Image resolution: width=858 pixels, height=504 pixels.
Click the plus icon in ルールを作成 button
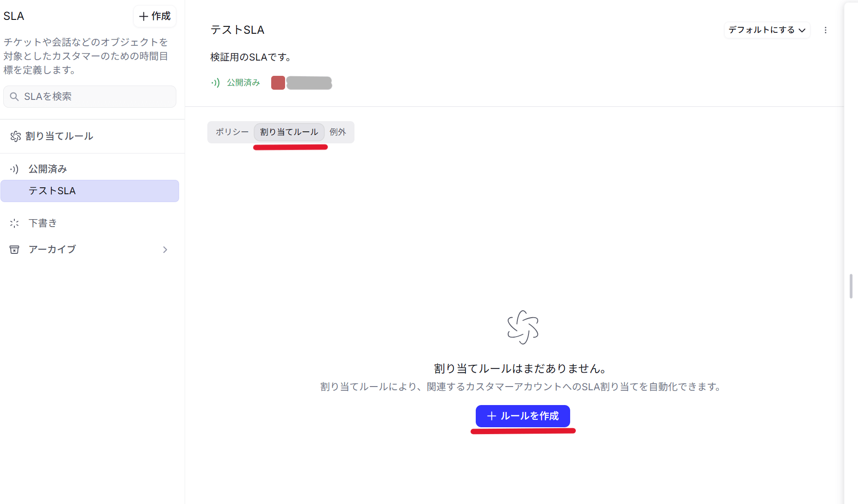[491, 416]
